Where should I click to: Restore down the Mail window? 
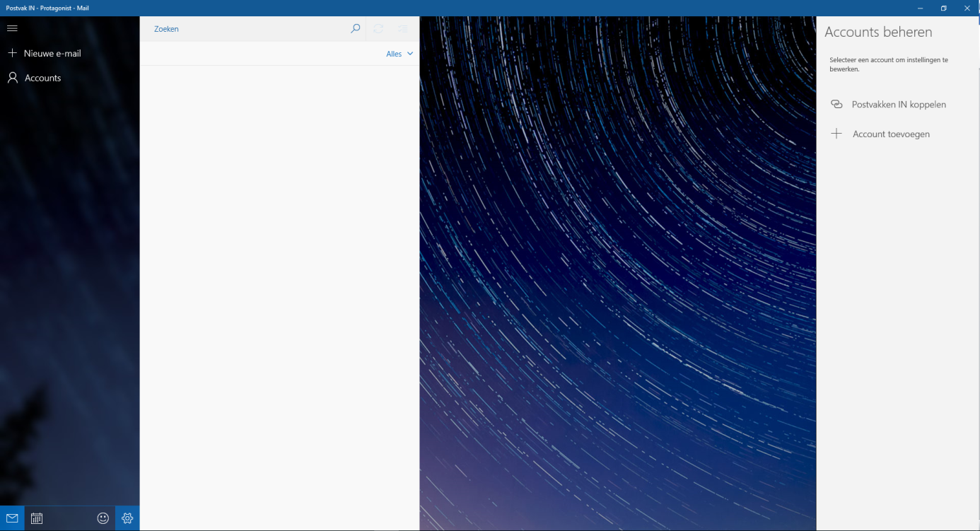click(x=943, y=8)
